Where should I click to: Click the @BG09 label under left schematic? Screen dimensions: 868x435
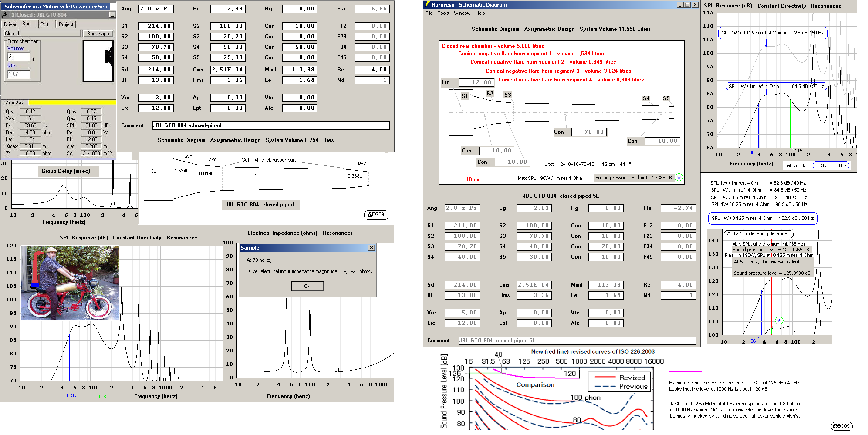[376, 214]
